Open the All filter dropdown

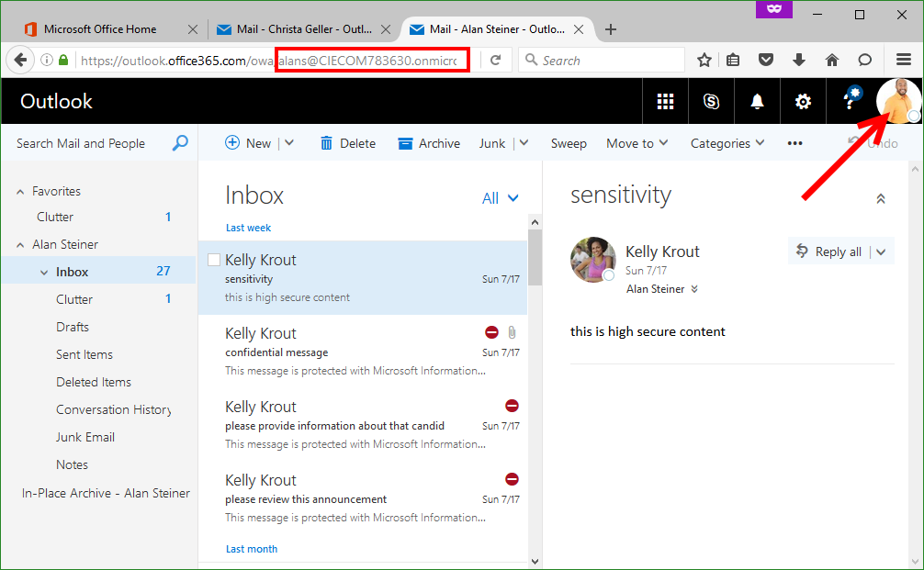[x=501, y=198]
